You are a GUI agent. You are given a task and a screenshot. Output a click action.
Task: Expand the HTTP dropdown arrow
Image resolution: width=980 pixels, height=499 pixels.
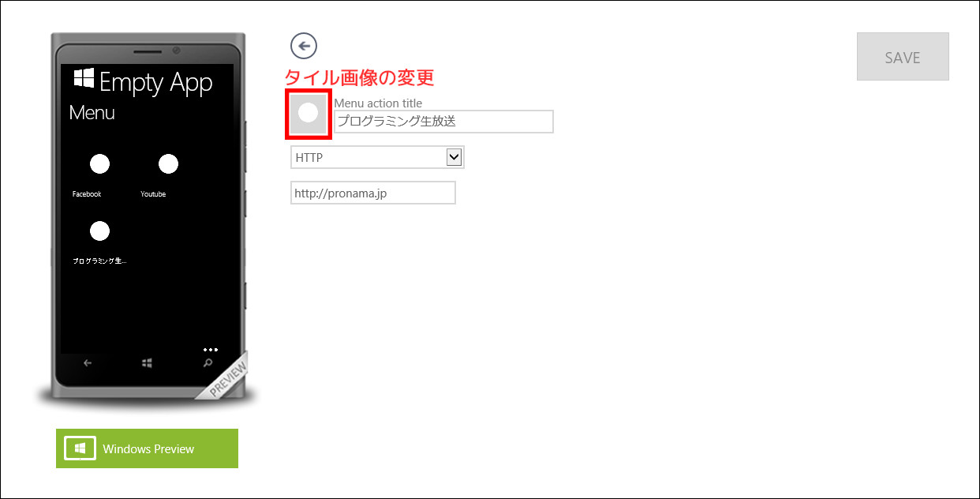pos(454,157)
